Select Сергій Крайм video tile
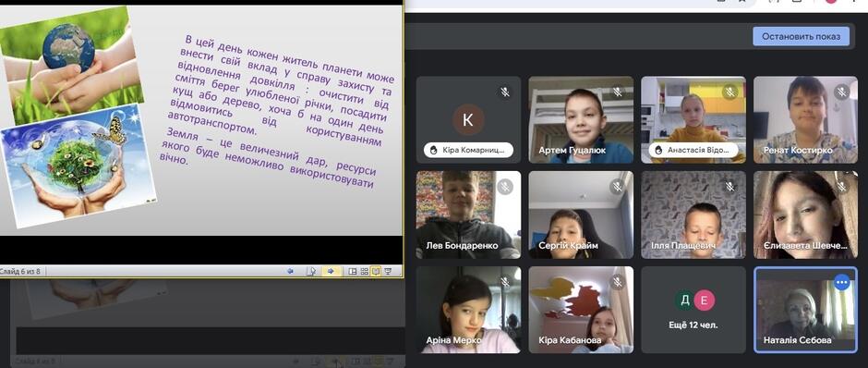Screen dimensions: 868x368 tap(581, 215)
